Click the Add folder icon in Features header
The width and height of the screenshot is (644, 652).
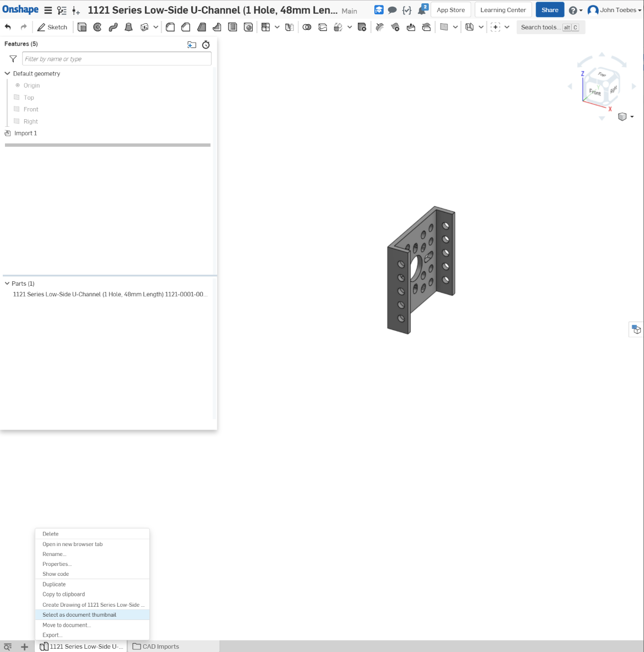point(192,45)
